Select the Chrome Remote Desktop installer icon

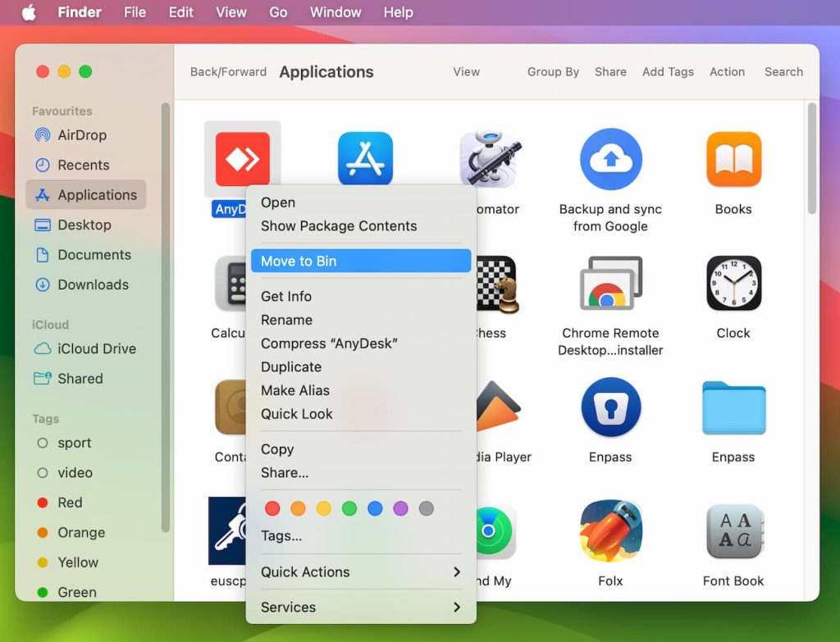coord(610,283)
